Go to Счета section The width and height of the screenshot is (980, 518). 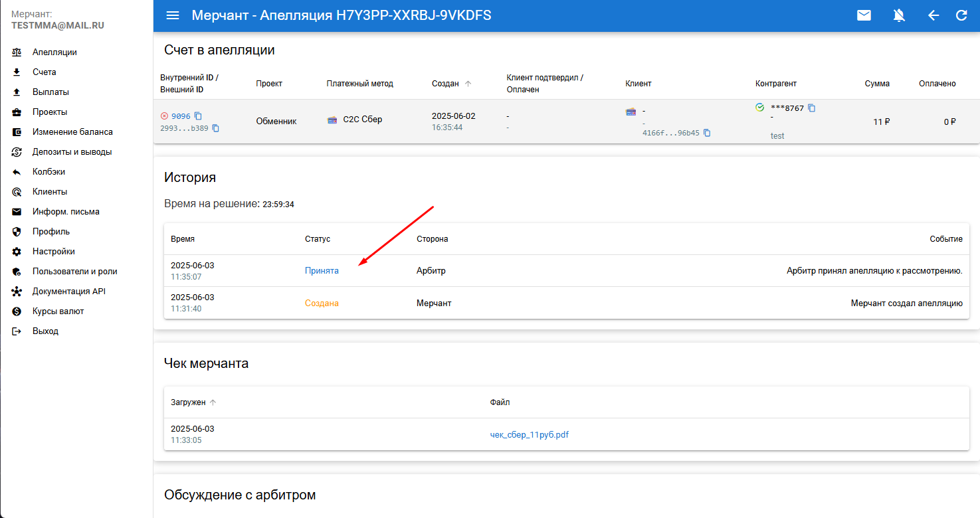click(x=45, y=72)
